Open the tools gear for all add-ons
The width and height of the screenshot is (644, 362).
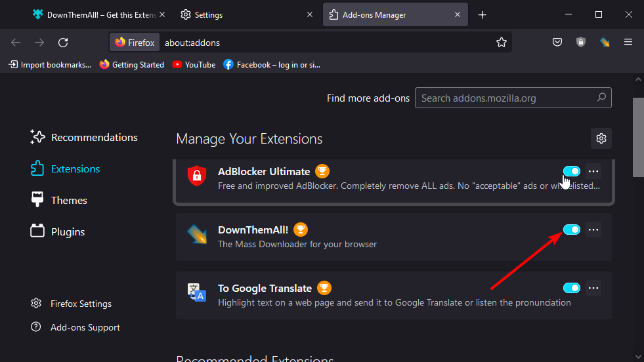click(x=601, y=138)
